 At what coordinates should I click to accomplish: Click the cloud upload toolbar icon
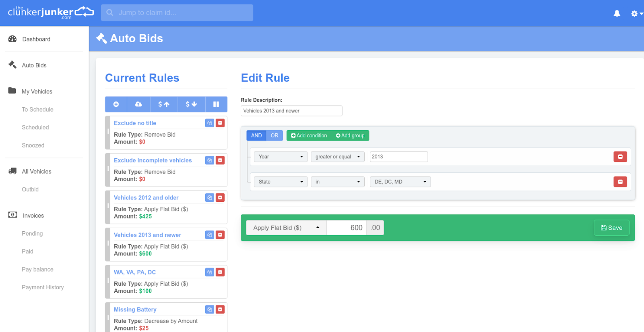click(x=138, y=104)
